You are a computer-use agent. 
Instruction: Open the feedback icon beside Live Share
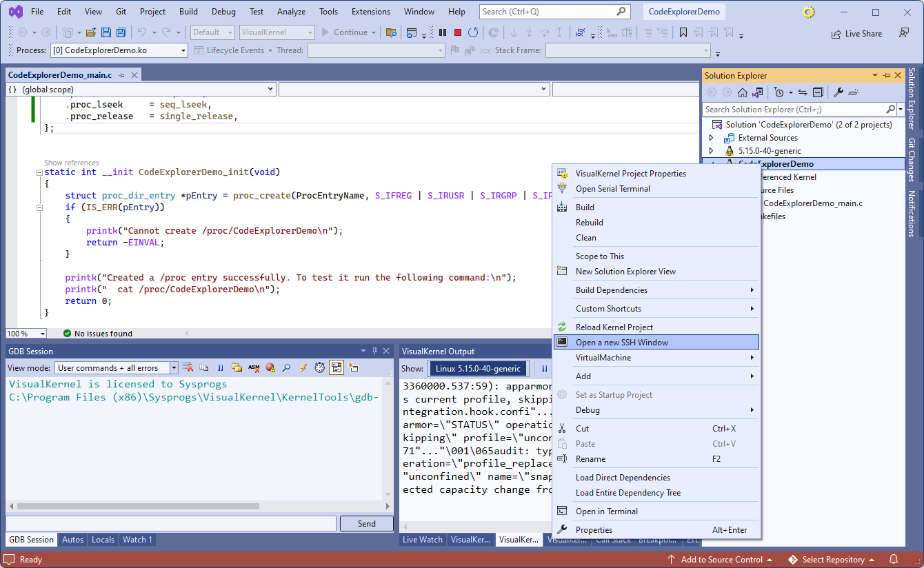coord(903,33)
